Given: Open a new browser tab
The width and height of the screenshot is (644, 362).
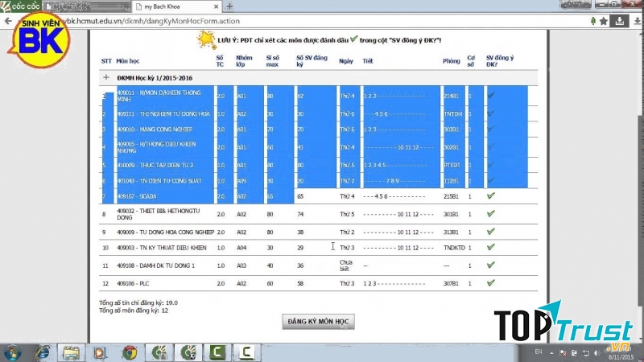Looking at the screenshot, I should point(229,6).
